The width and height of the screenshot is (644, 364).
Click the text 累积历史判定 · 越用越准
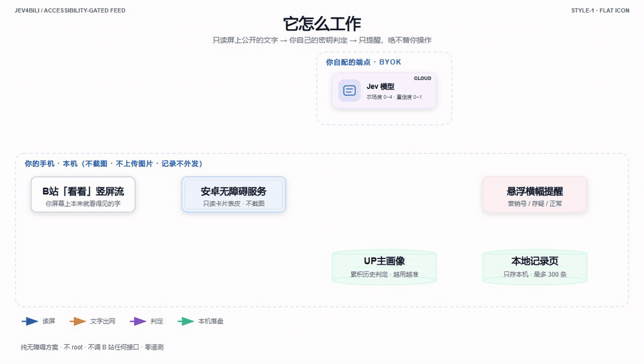[x=384, y=274]
